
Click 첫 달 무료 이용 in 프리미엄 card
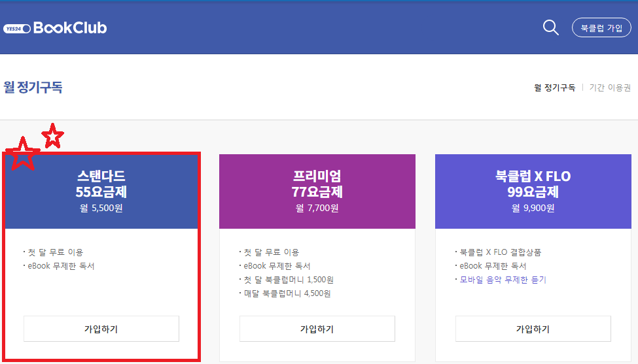(272, 252)
